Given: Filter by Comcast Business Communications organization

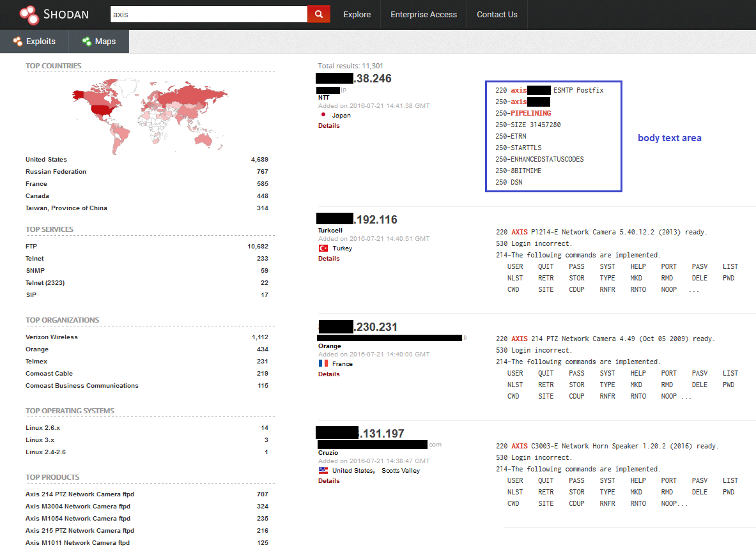Looking at the screenshot, I should [82, 385].
